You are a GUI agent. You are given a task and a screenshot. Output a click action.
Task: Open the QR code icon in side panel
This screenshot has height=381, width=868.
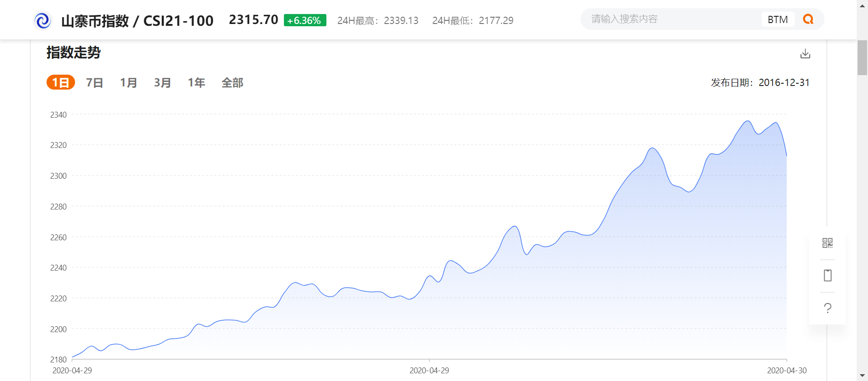coord(827,243)
